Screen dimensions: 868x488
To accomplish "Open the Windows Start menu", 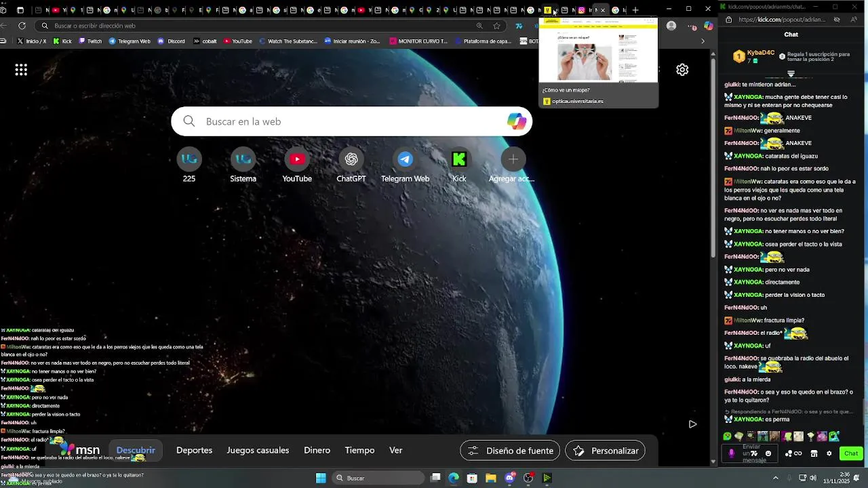I will (x=321, y=478).
